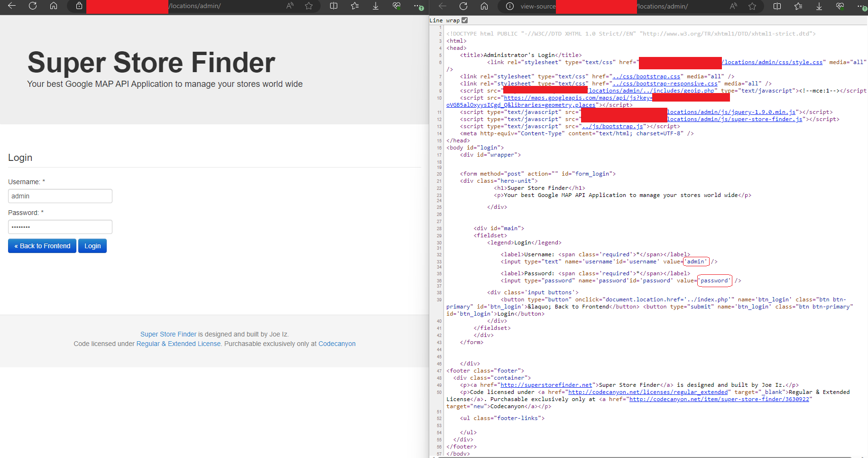Open the style.css link in source

click(772, 62)
